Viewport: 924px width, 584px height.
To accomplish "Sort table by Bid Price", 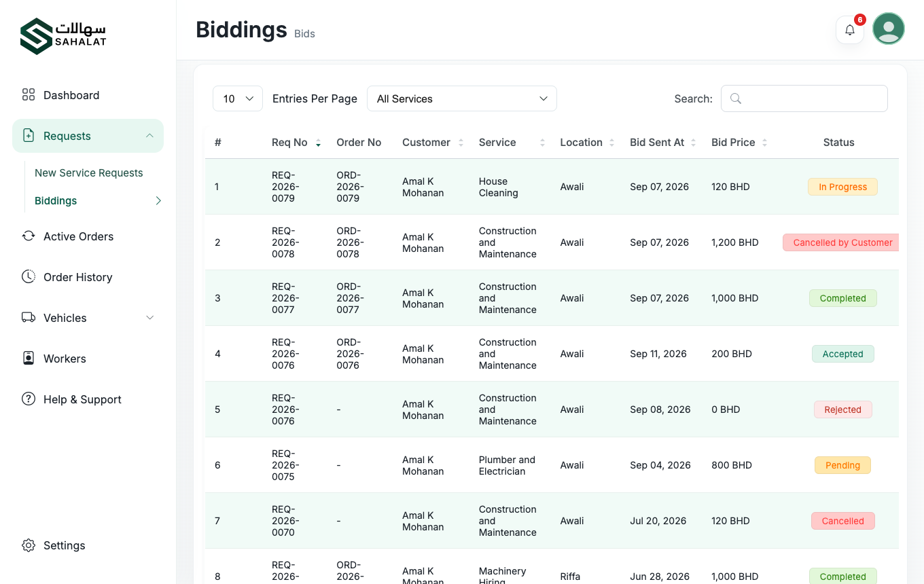I will click(x=739, y=143).
